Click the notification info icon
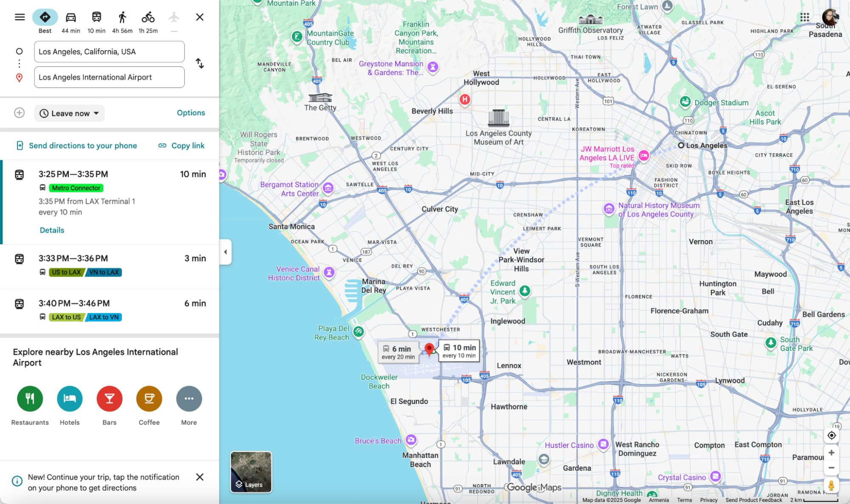 [x=17, y=481]
